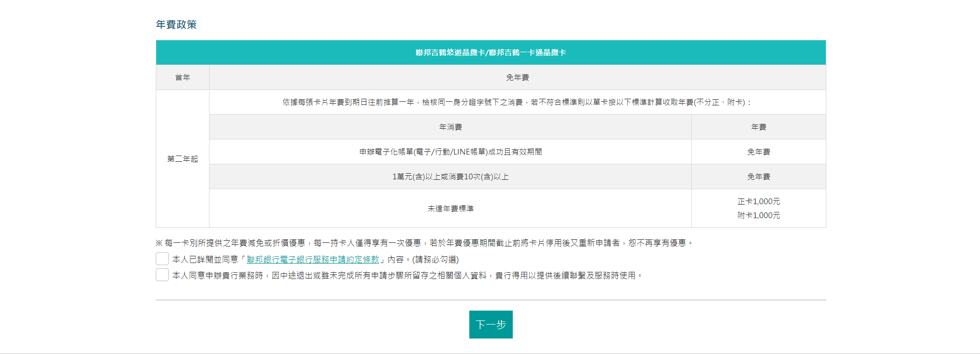Click the 下一步 button

point(491,325)
